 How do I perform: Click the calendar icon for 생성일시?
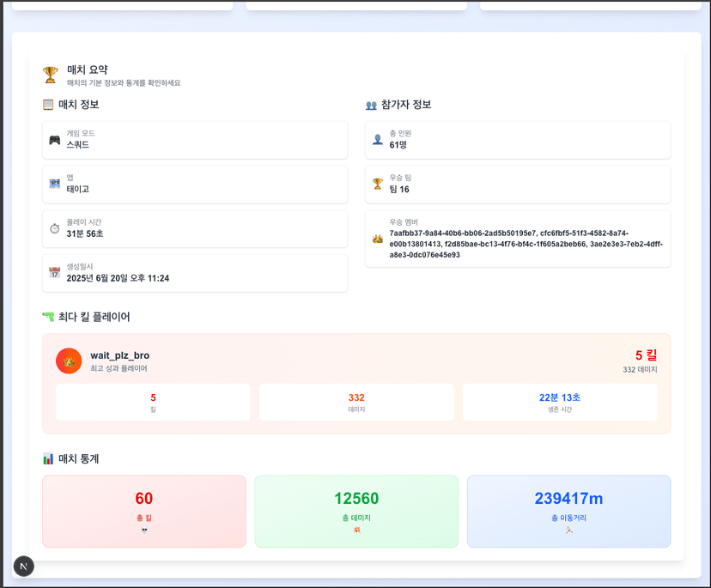[x=55, y=273]
